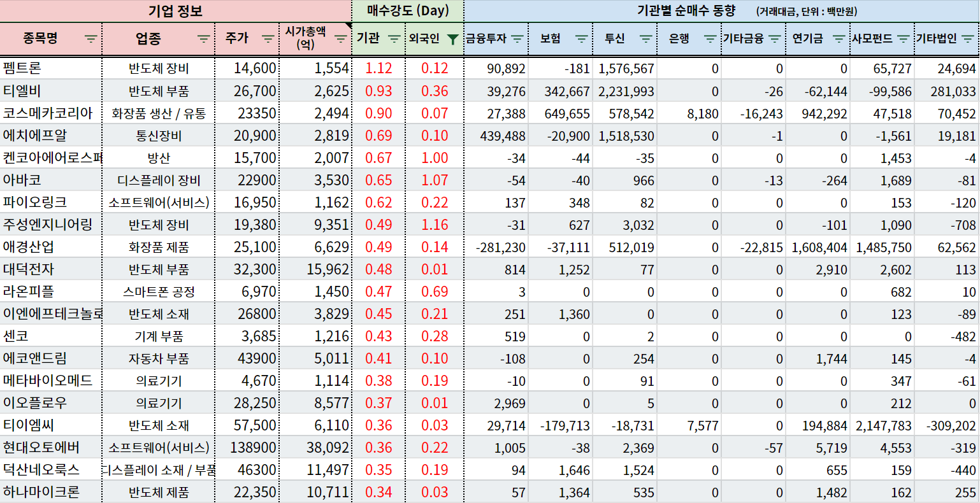Click sector cell 스마트폰 공정
The image size is (980, 503).
(159, 292)
